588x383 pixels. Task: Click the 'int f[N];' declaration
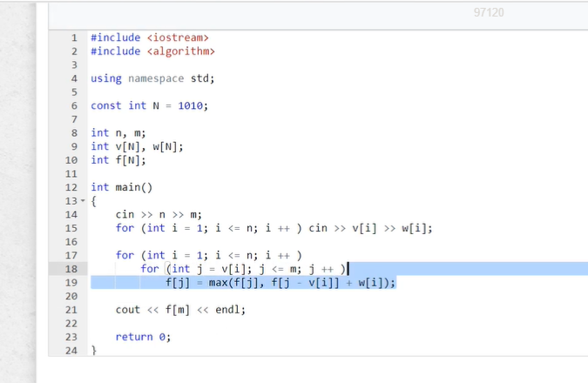click(x=118, y=160)
